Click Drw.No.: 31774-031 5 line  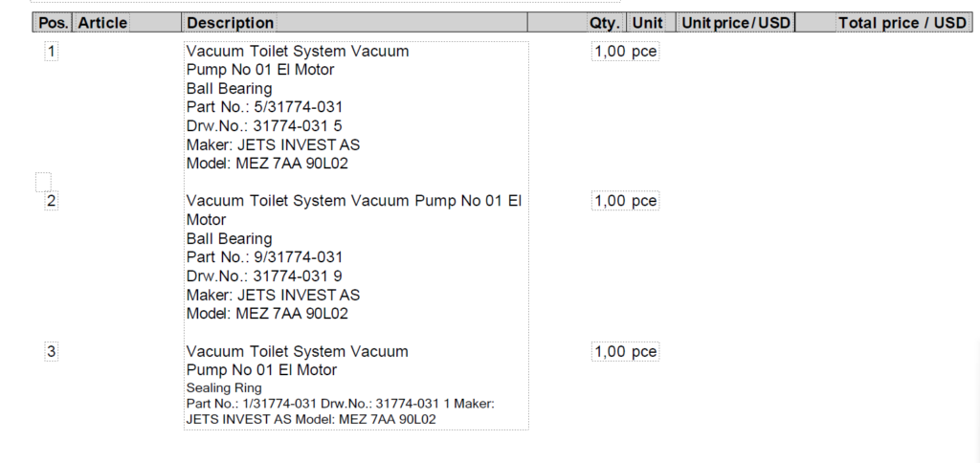coord(264,126)
